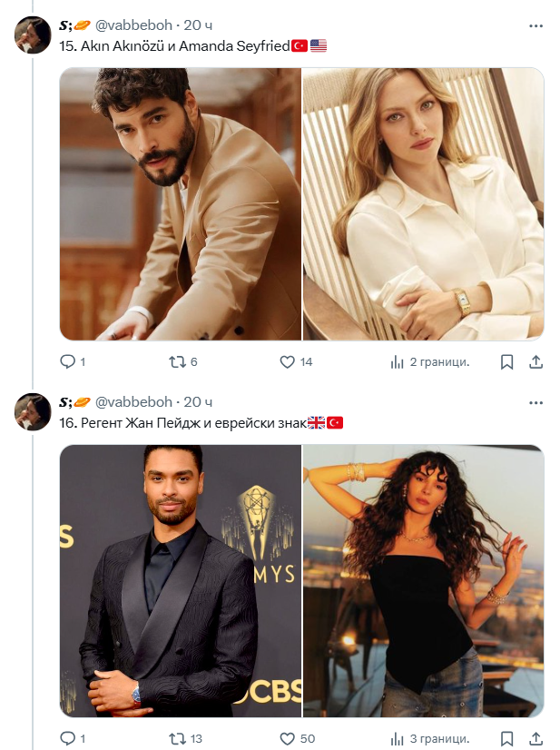Viewport: 560px width, 750px height.
Task: Reply to the tweet numbered 16
Action: click(x=68, y=737)
